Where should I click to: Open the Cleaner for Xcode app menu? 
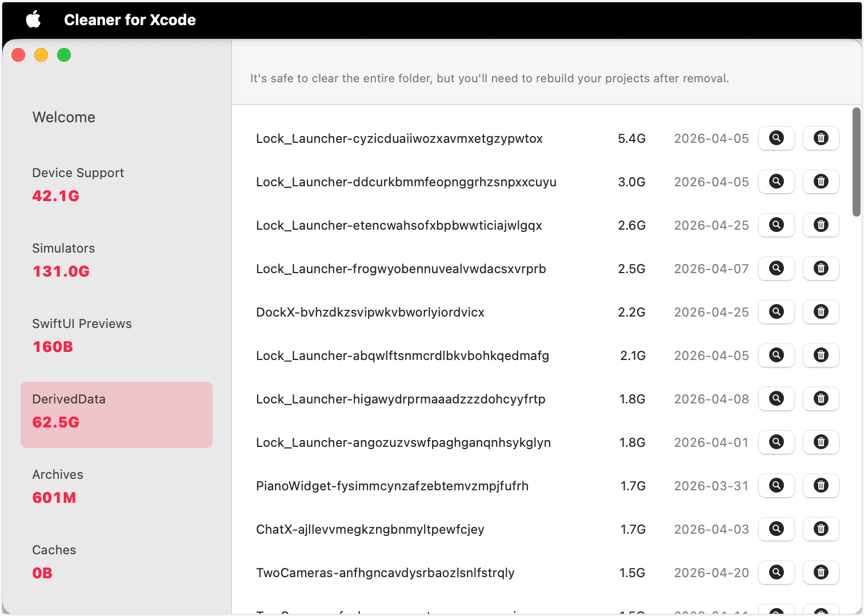[130, 20]
